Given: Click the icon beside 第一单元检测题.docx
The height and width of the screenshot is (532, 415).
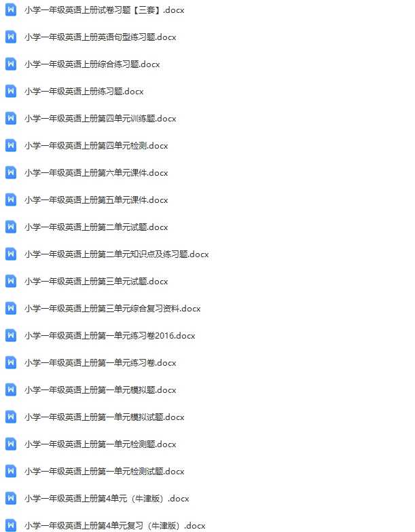Looking at the screenshot, I should [x=11, y=444].
